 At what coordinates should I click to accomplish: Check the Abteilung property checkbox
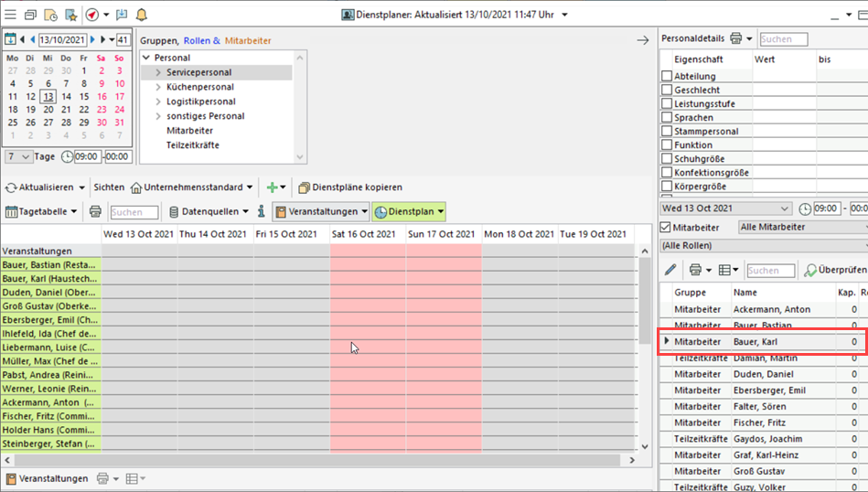[667, 77]
